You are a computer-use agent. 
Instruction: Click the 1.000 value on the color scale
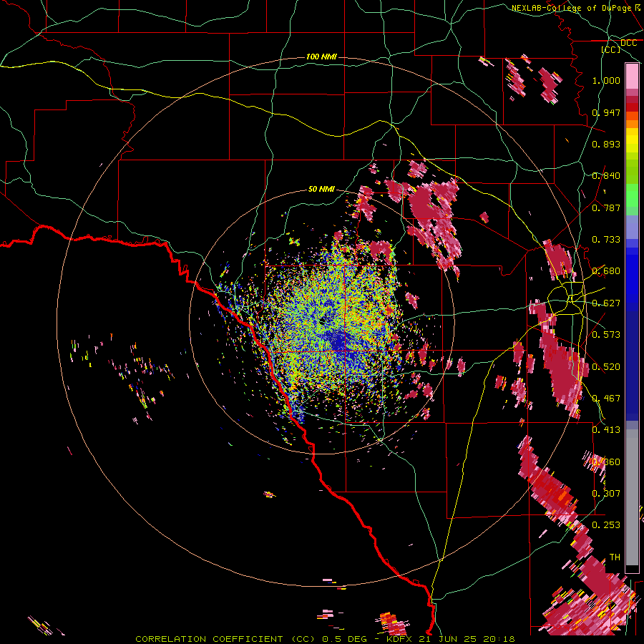(606, 80)
